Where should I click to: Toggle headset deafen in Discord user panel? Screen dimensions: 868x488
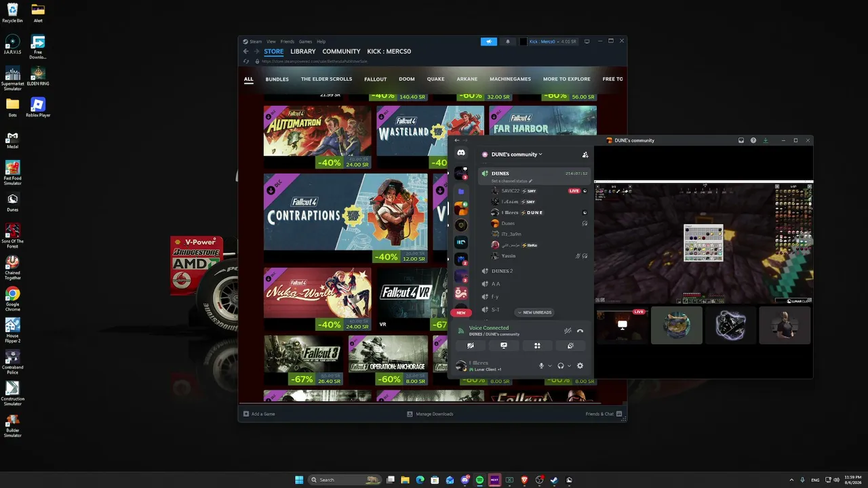point(561,366)
